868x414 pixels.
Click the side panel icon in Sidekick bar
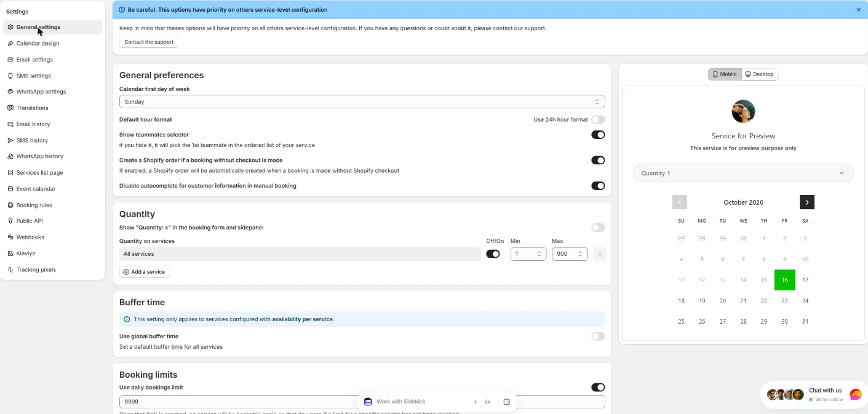(507, 402)
